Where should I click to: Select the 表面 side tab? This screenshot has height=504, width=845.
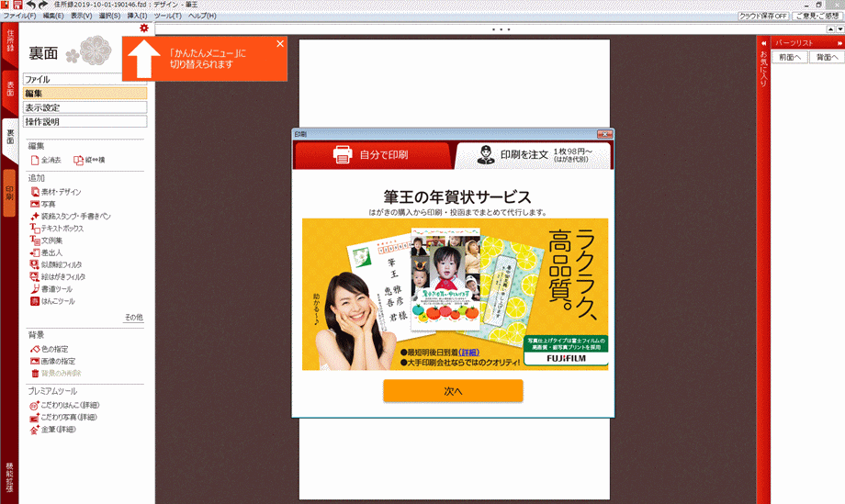pyautogui.click(x=10, y=90)
